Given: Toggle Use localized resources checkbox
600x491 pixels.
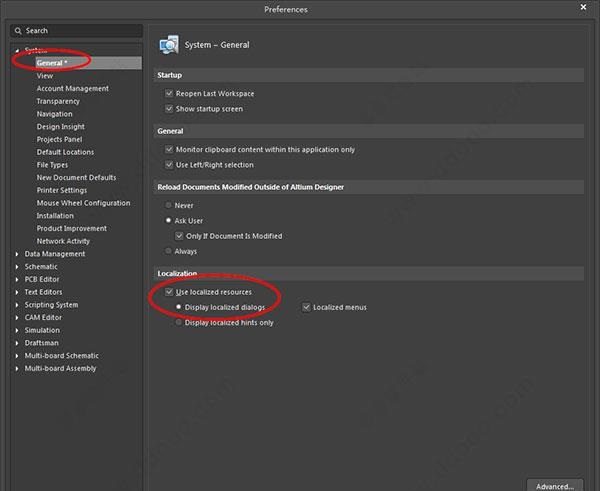Looking at the screenshot, I should pos(169,292).
